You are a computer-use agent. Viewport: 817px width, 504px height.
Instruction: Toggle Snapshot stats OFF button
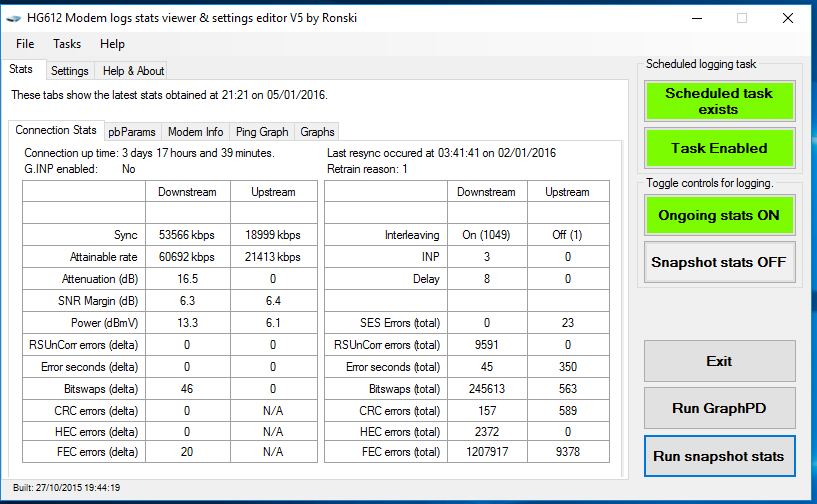click(x=719, y=263)
